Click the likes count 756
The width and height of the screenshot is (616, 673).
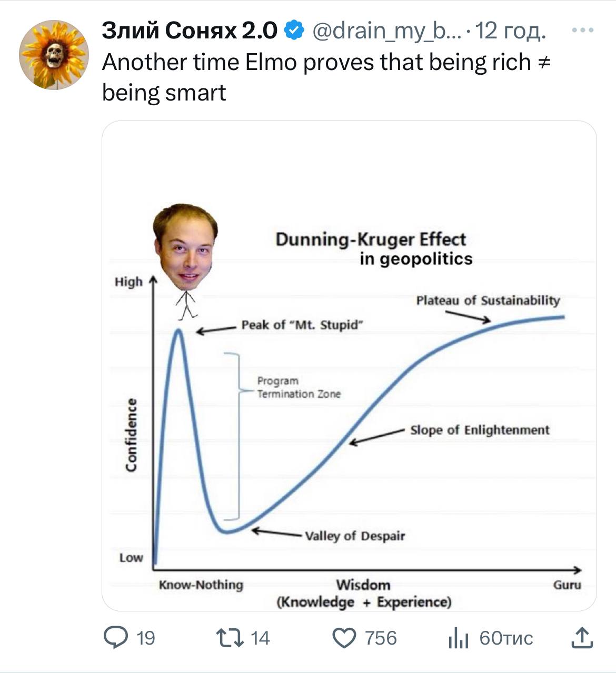click(381, 638)
